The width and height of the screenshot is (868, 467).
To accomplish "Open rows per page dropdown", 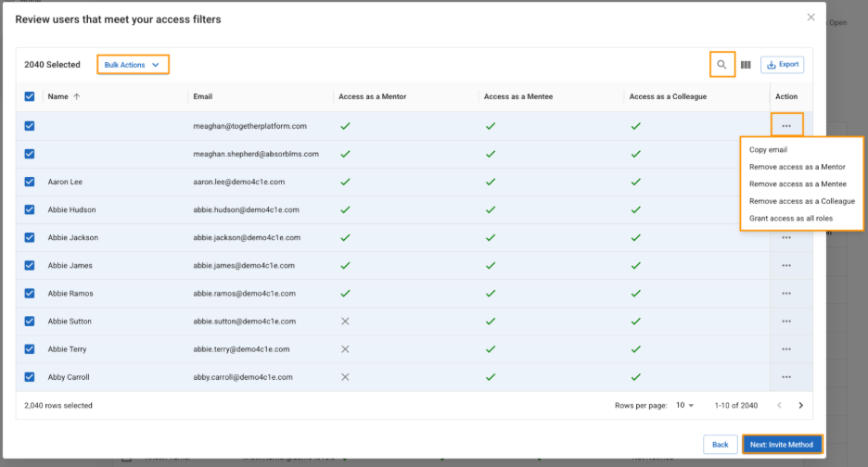I will (685, 405).
